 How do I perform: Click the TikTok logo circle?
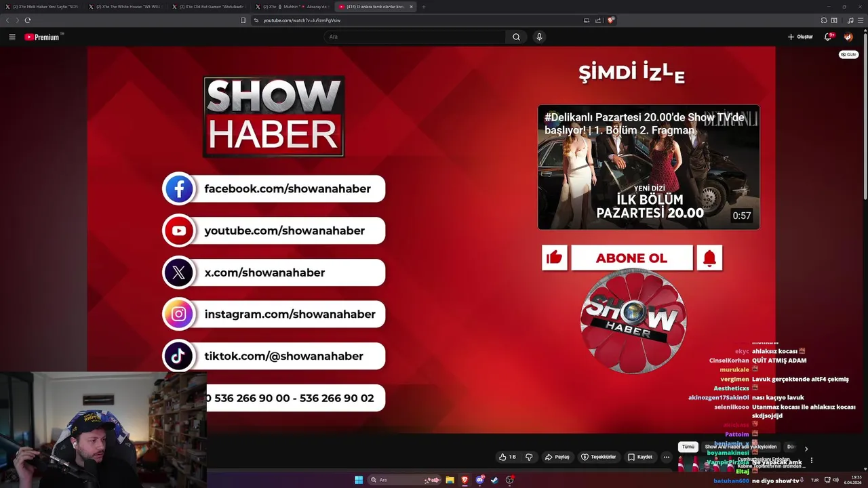(x=179, y=356)
